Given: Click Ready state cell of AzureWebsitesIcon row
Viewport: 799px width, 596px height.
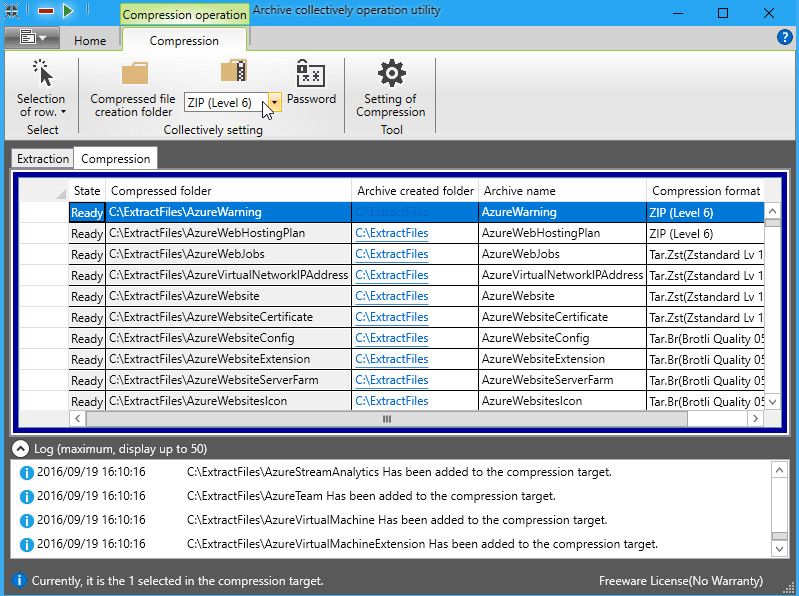Looking at the screenshot, I should tap(87, 401).
